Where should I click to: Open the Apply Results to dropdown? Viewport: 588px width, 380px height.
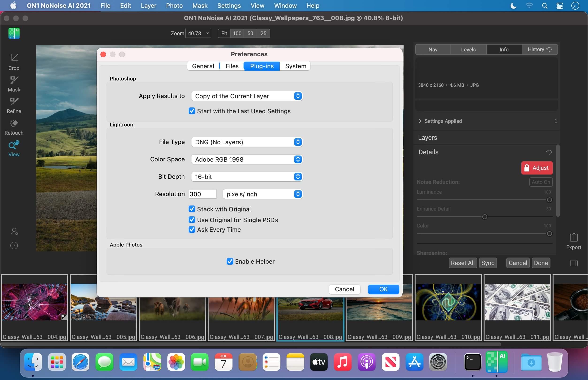point(247,96)
